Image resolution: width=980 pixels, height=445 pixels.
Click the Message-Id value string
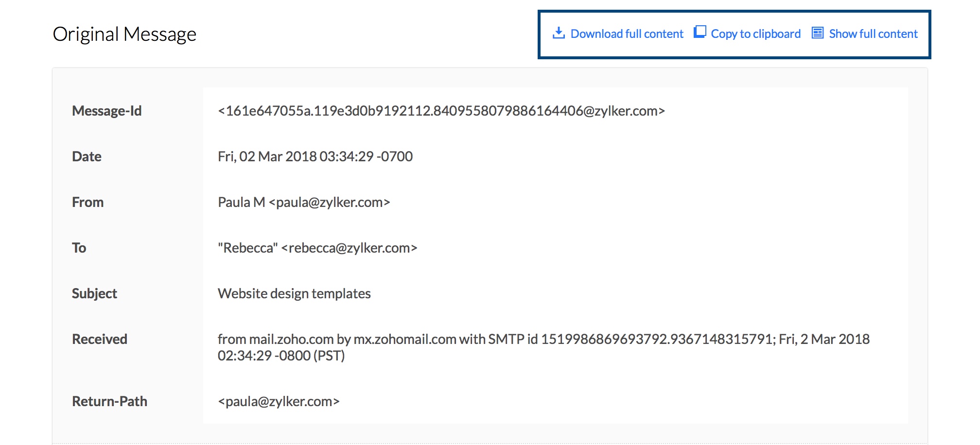(441, 111)
